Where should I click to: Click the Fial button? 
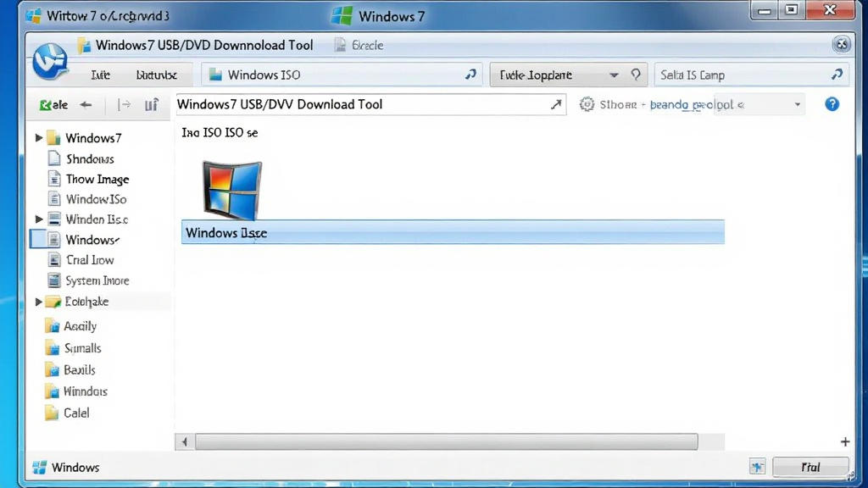(x=810, y=467)
